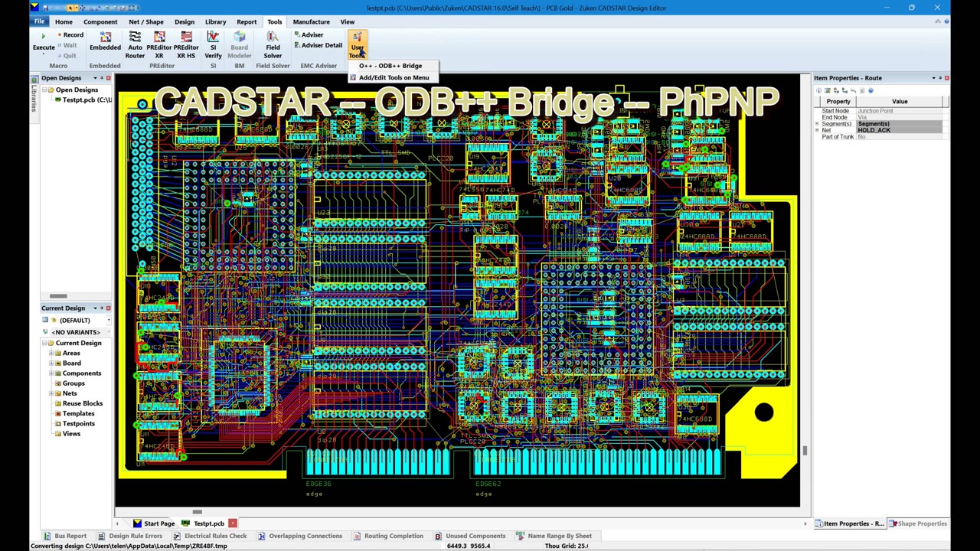Run the SI Verify tool
The image size is (980, 551).
pos(213,45)
